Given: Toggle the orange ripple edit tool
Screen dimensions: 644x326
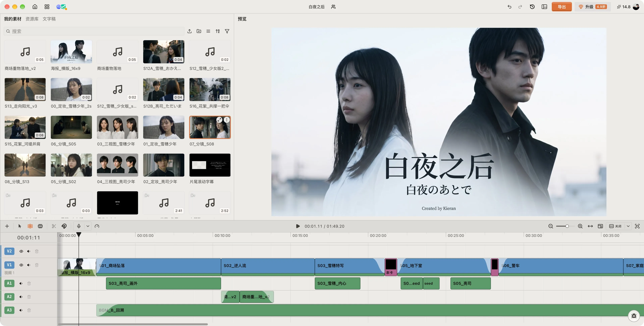Looking at the screenshot, I should tap(30, 226).
